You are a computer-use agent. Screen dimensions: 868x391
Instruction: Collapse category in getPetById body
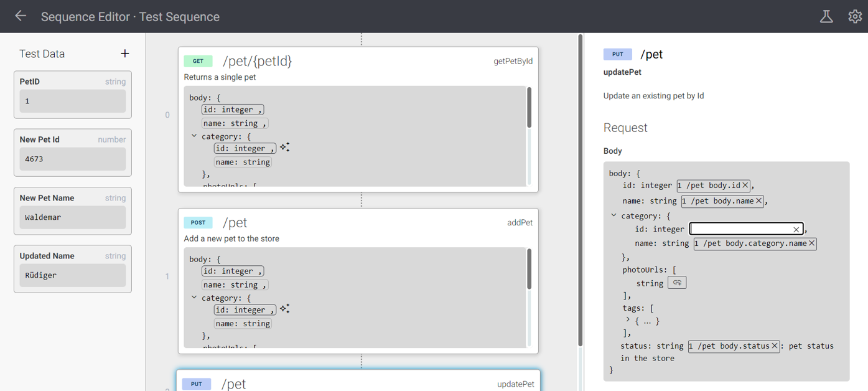[x=194, y=136]
